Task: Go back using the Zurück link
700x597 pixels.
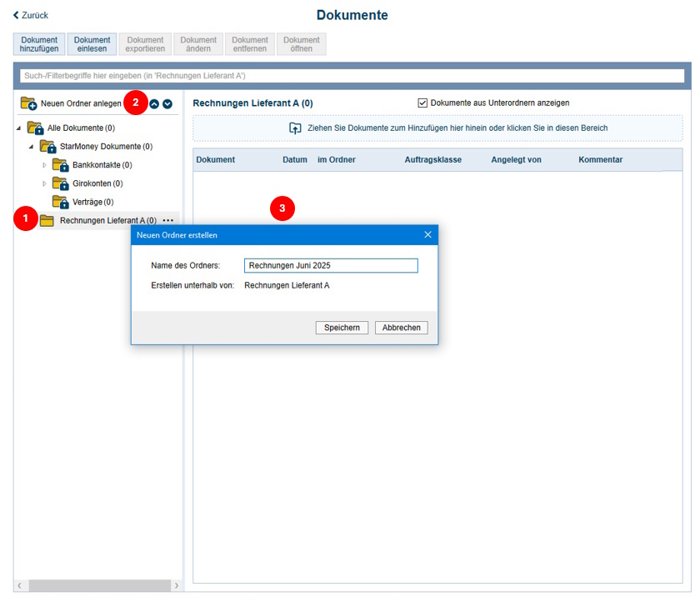Action: (x=31, y=15)
